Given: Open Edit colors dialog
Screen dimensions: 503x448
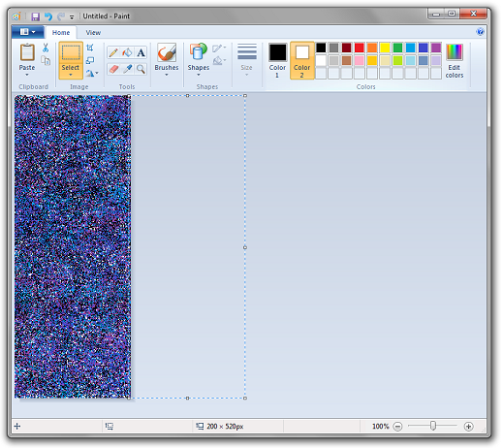Looking at the screenshot, I should [x=455, y=60].
